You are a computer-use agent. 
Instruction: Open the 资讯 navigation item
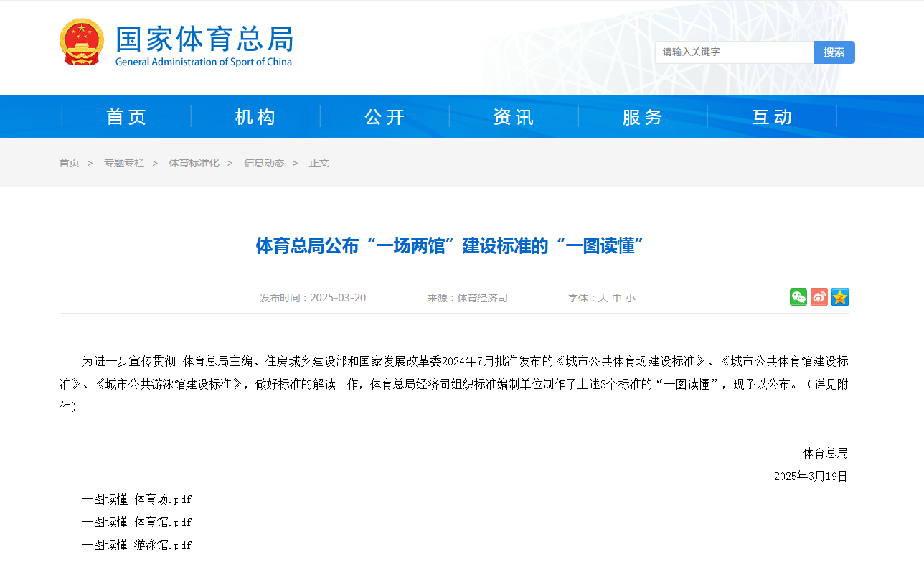point(514,117)
